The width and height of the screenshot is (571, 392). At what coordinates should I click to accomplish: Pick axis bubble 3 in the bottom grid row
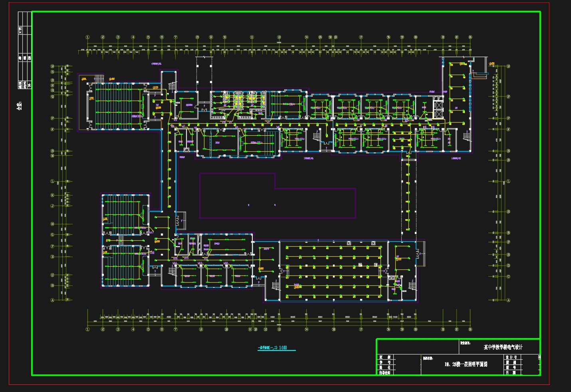(x=118, y=329)
